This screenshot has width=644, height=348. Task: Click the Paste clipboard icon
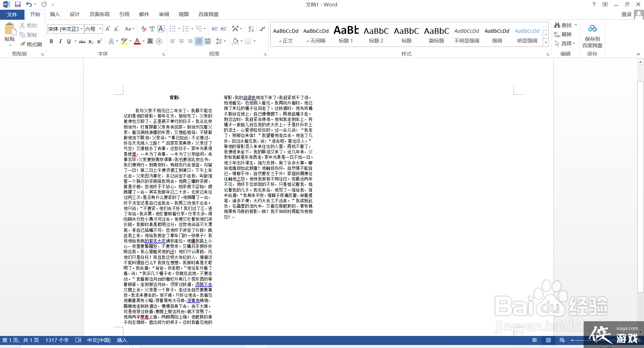(10, 29)
